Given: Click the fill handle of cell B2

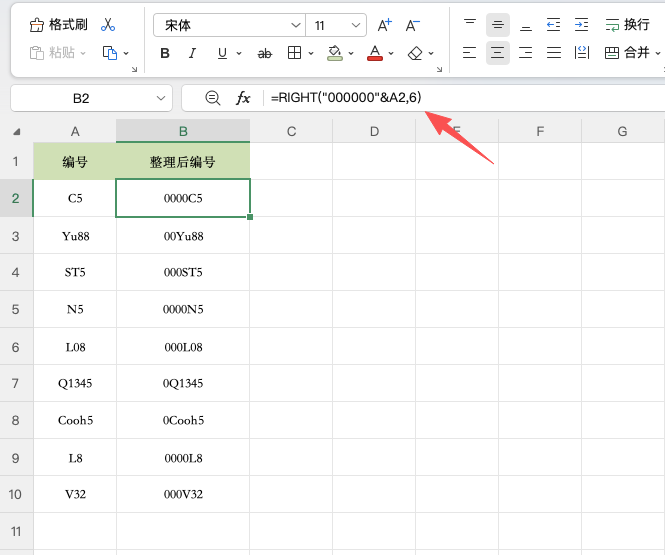Looking at the screenshot, I should coord(250,217).
